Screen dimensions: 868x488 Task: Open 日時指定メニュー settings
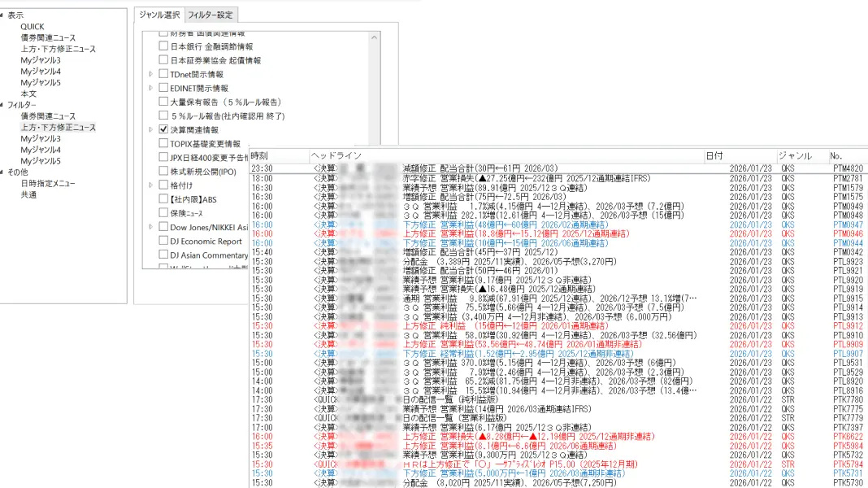coord(48,183)
